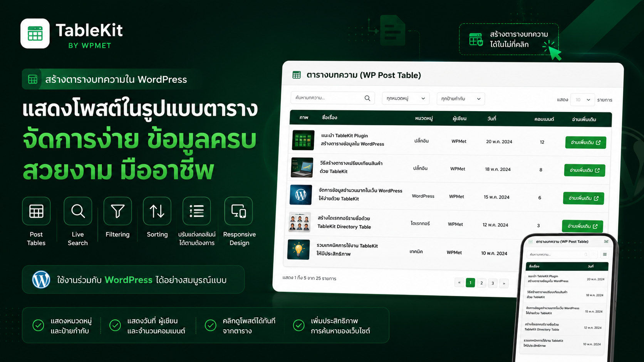Sort by วันที่ column header
Viewport: 644px width, 362px height.
click(492, 119)
